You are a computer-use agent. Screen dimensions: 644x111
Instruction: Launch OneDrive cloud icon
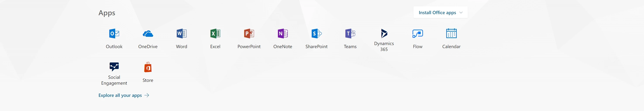148,34
